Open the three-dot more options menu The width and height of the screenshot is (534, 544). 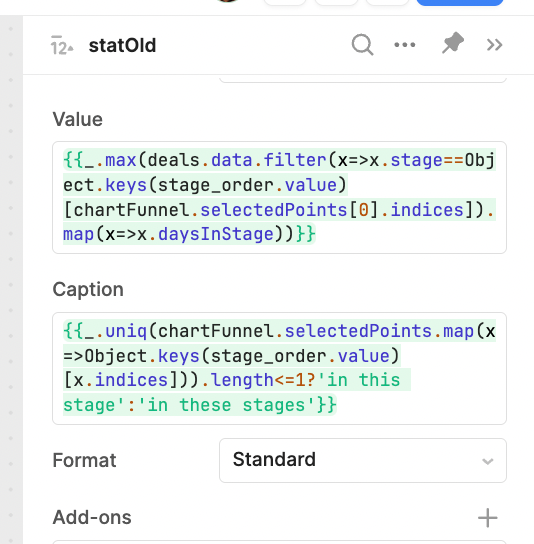[405, 45]
